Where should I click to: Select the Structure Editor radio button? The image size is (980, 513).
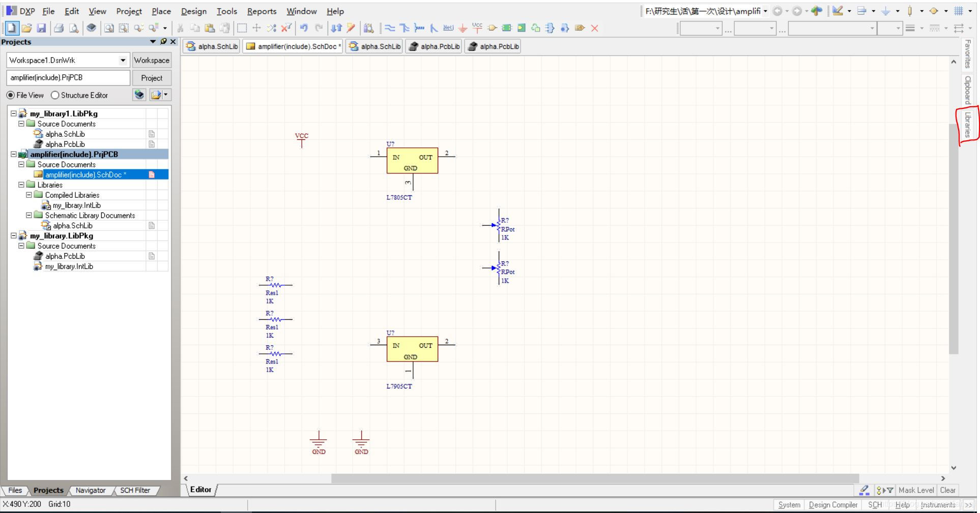click(x=55, y=95)
